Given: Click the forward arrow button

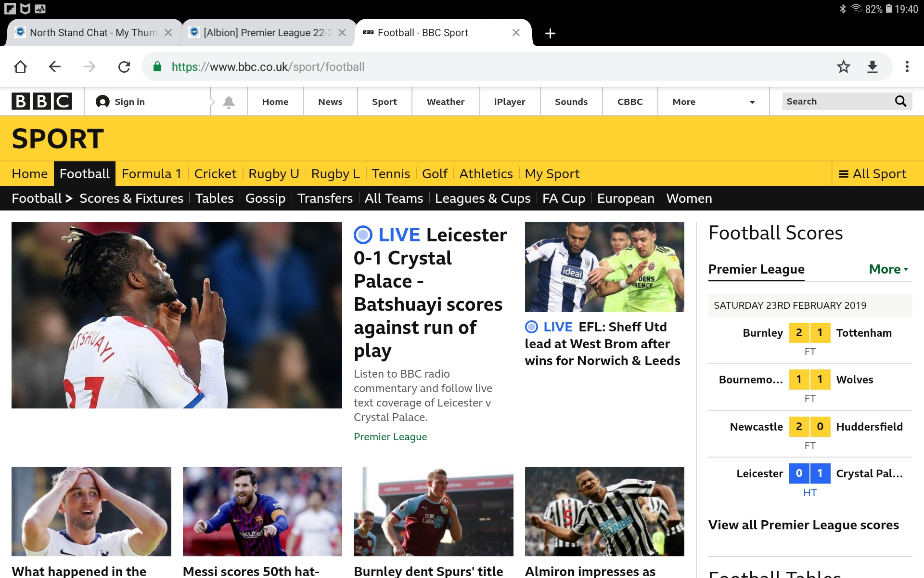Looking at the screenshot, I should pyautogui.click(x=90, y=66).
